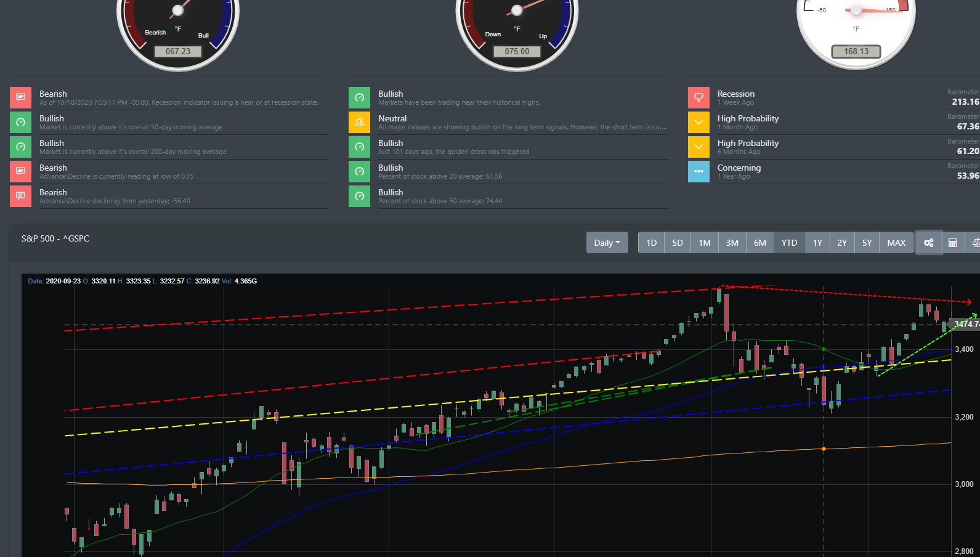The height and width of the screenshot is (557, 980).
Task: Click yellow chevron icon for 1 Month Ago
Action: 699,122
